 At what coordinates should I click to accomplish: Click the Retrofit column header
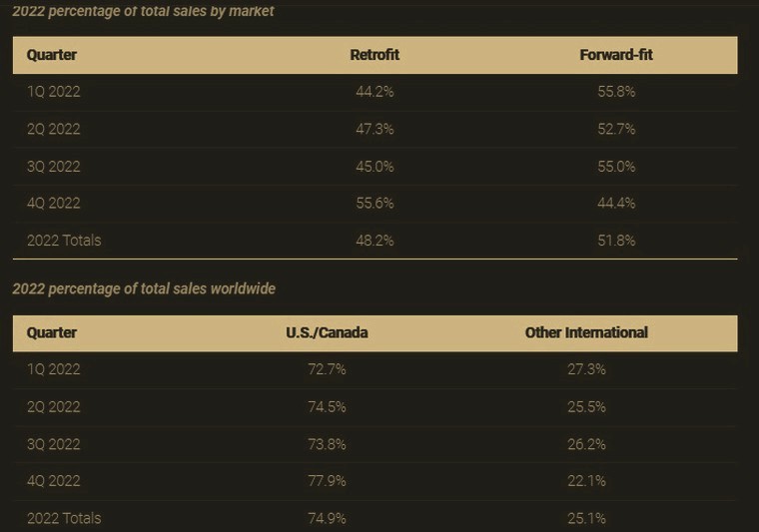pos(375,55)
